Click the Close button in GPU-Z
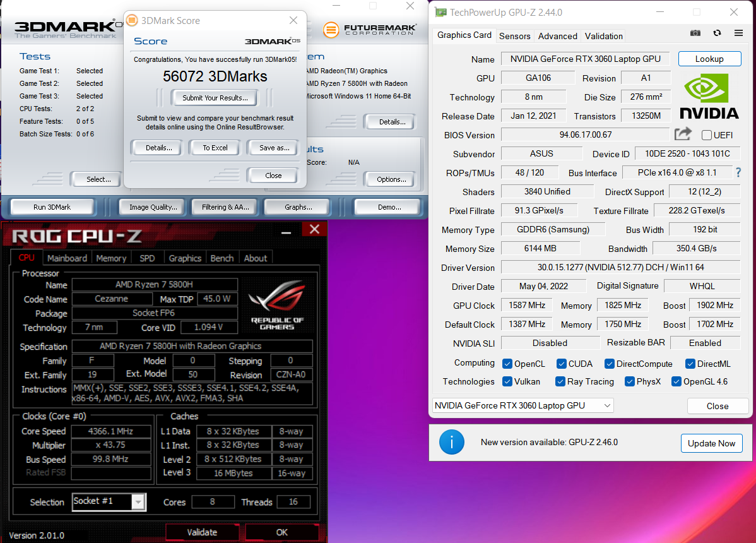This screenshot has width=756, height=543. coord(718,406)
